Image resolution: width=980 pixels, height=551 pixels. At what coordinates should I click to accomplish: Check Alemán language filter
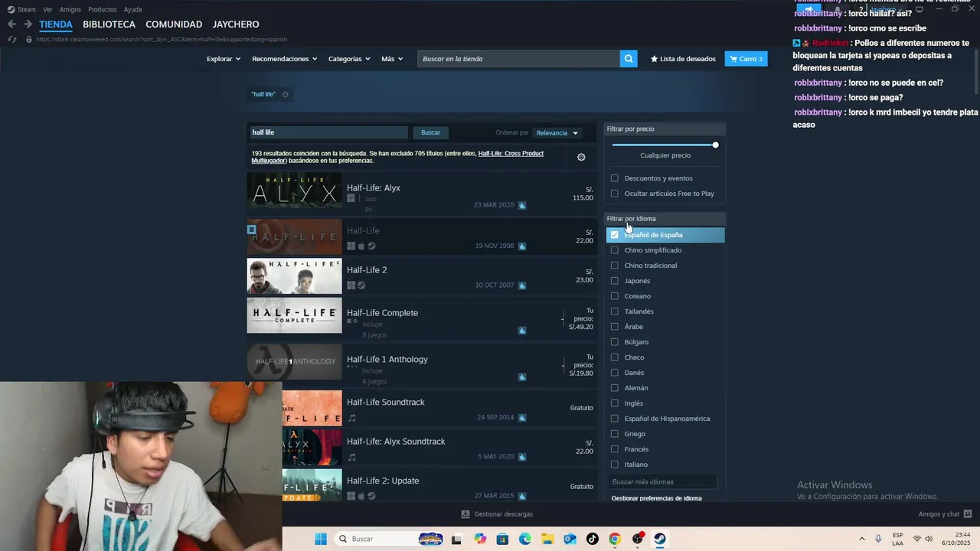point(614,388)
